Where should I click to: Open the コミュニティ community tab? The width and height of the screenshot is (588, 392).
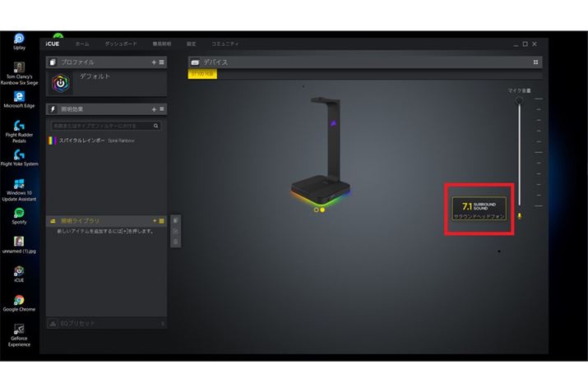pos(225,44)
